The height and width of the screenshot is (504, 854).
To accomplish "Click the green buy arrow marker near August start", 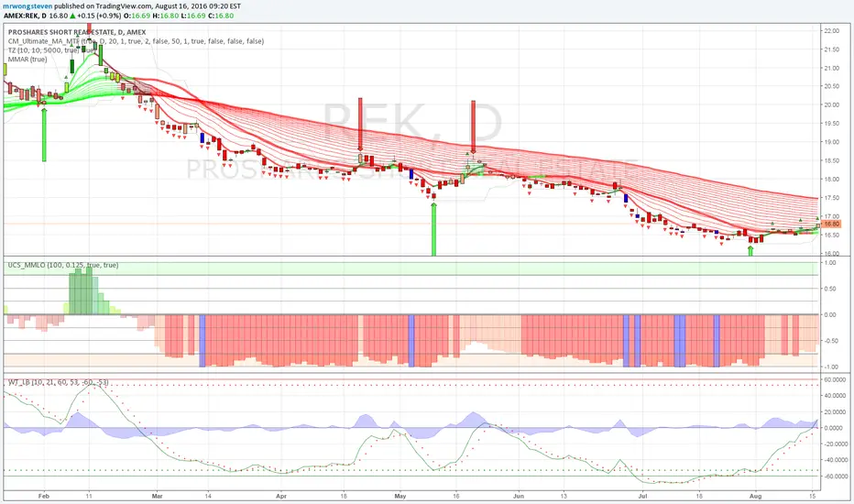I will 750,251.
